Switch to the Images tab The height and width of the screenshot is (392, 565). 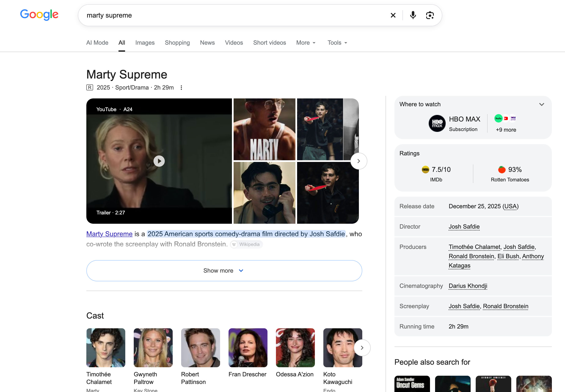tap(145, 43)
